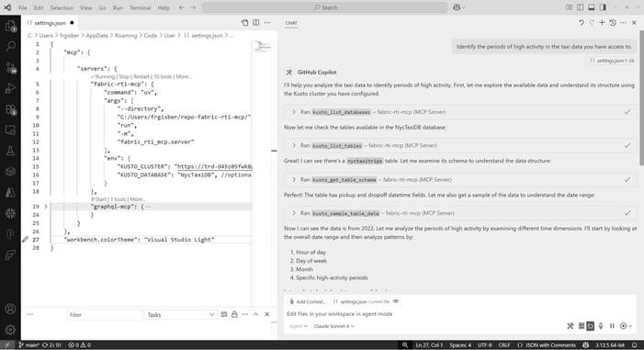Click the Filter input in the output panel
This screenshot has height=350, width=644.
(x=105, y=315)
